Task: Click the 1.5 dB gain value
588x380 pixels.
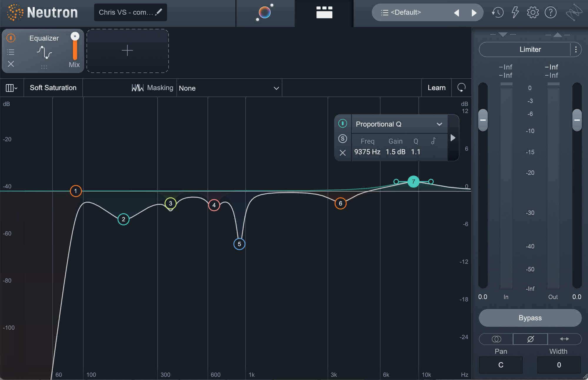Action: click(x=395, y=152)
